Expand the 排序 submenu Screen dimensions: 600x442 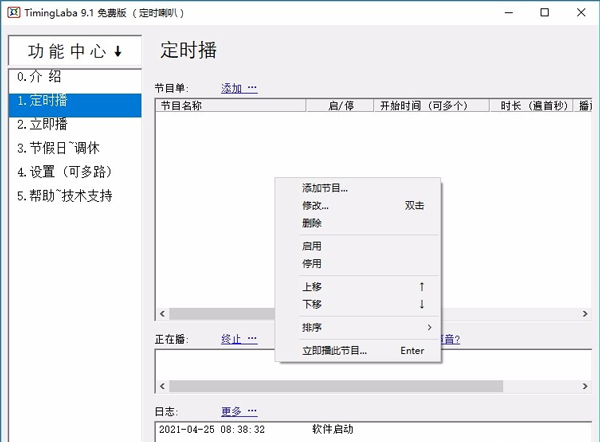[x=358, y=328]
